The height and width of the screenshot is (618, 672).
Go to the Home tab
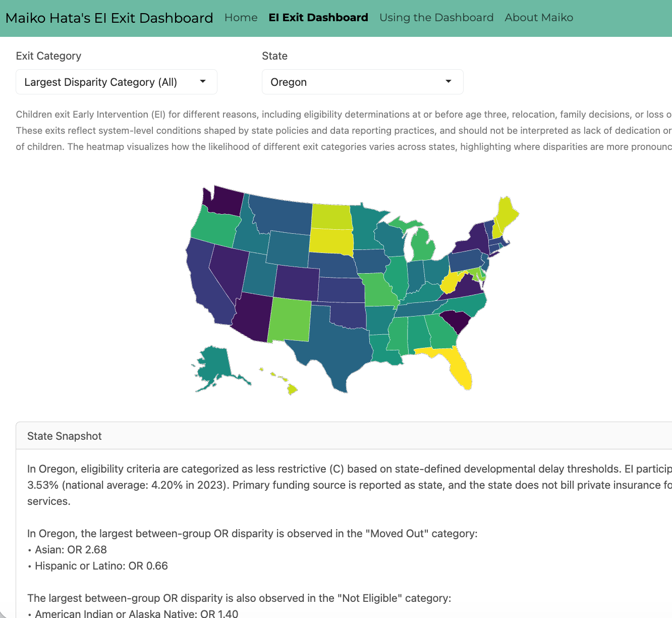(241, 18)
